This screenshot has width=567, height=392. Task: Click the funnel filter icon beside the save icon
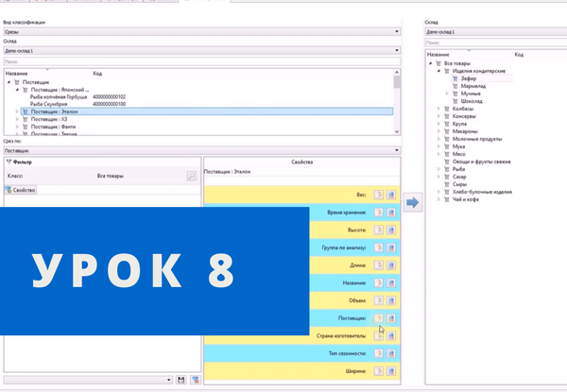(x=196, y=380)
